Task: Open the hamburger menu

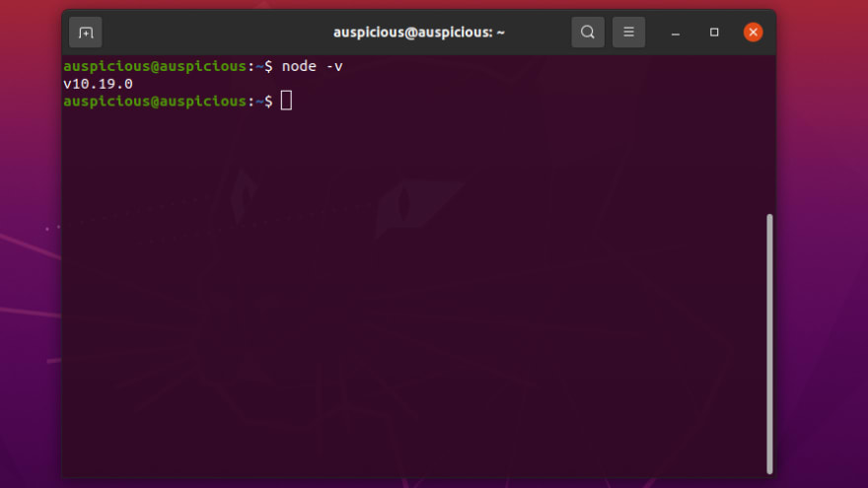Action: pyautogui.click(x=628, y=33)
